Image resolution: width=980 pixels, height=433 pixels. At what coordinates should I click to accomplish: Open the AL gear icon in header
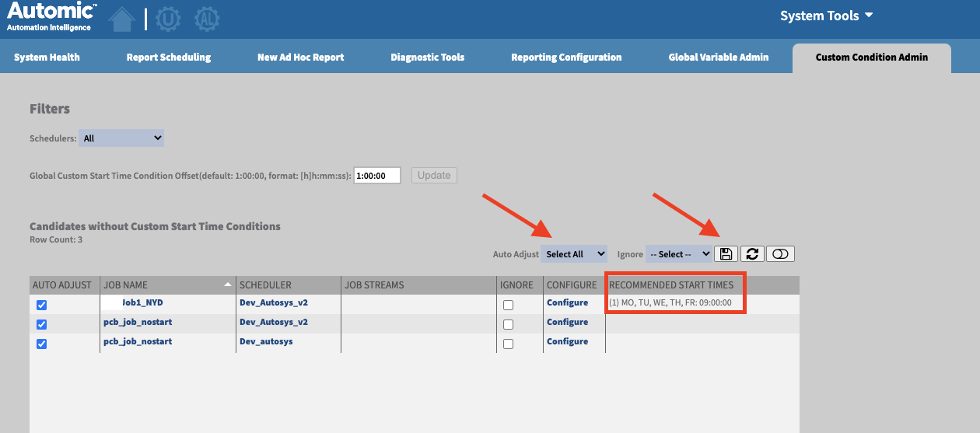[206, 19]
